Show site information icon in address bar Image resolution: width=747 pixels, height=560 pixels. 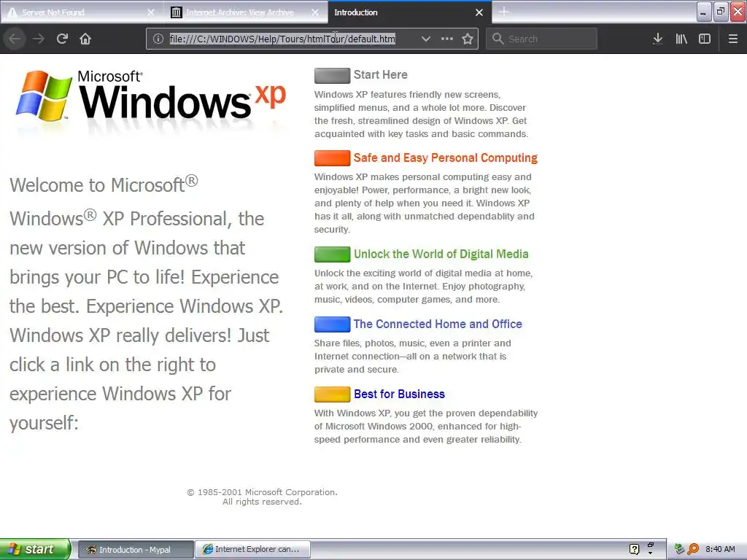[x=158, y=39]
